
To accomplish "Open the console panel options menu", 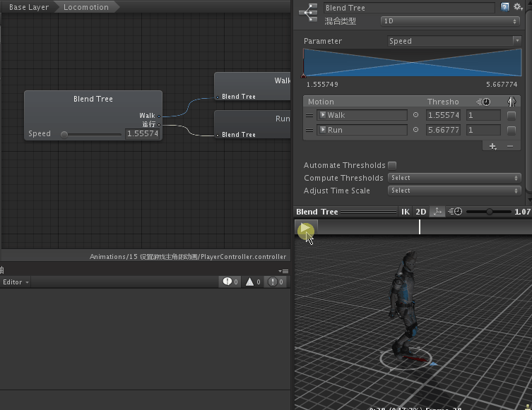I will (283, 271).
